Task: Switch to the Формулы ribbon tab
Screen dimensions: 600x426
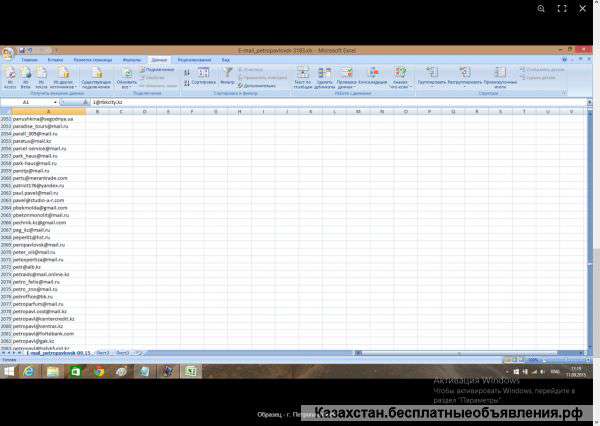Action: [131, 60]
